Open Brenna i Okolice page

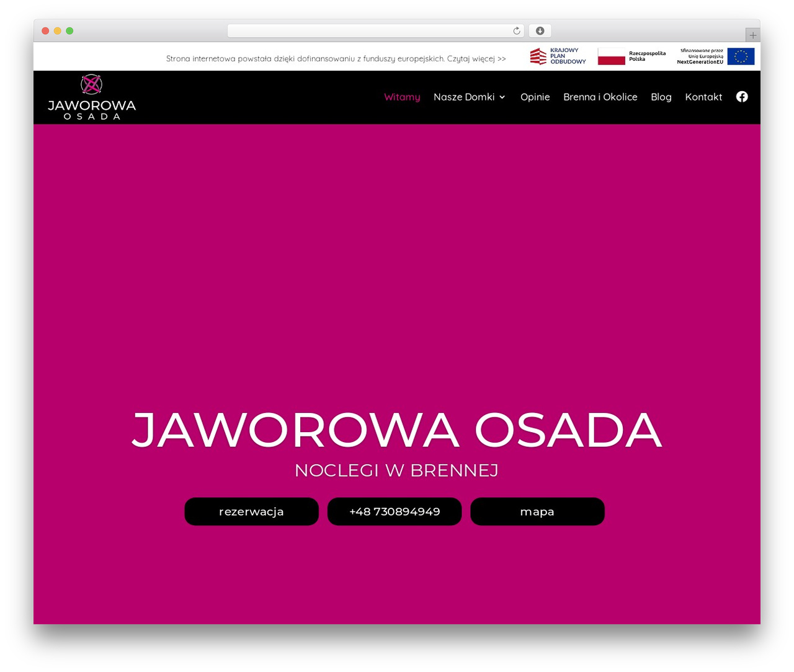point(600,97)
